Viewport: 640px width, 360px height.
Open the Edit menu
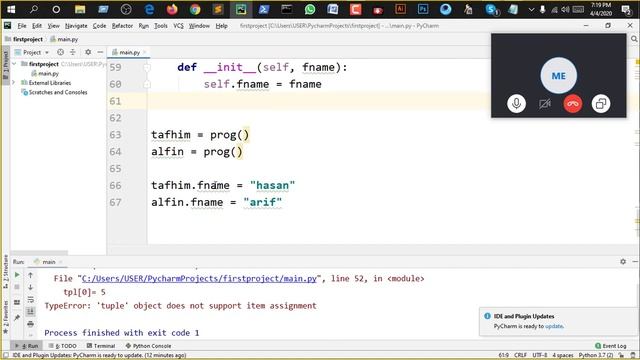coord(37,26)
